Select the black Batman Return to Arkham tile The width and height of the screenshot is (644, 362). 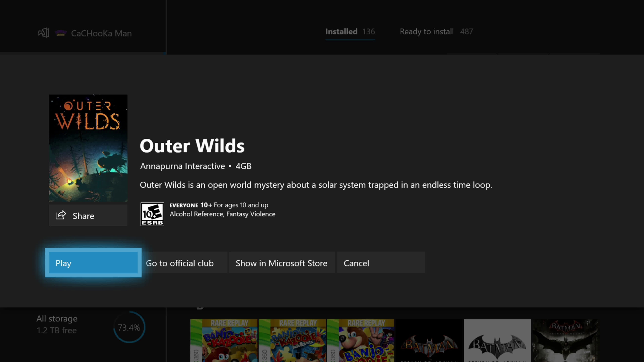(x=429, y=340)
